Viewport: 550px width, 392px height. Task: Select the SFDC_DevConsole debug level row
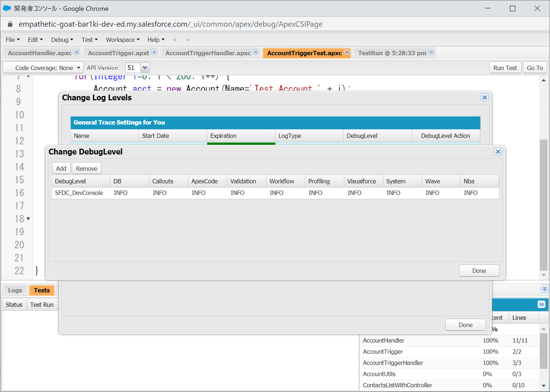click(x=275, y=193)
